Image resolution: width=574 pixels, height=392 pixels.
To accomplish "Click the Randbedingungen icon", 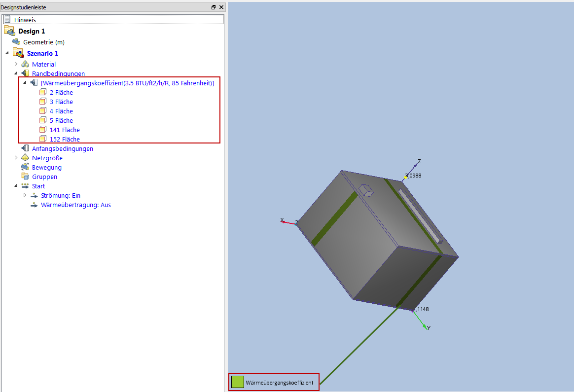I will coord(25,73).
